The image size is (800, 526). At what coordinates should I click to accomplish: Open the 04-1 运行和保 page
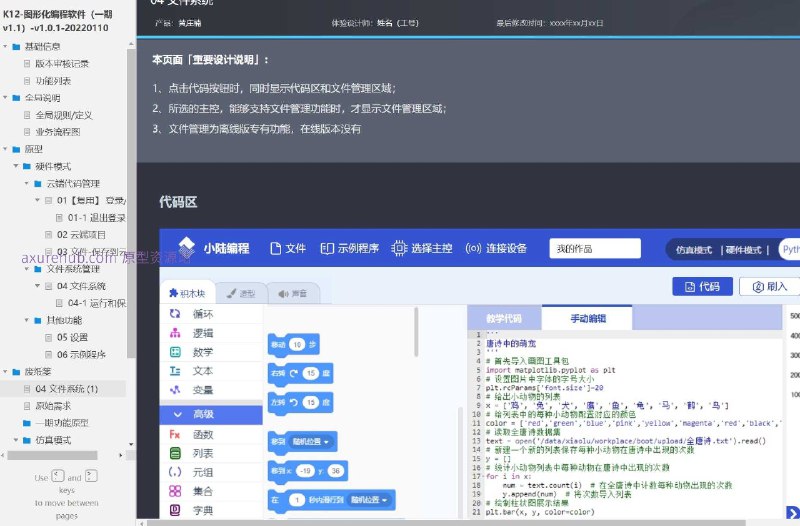pos(96,303)
